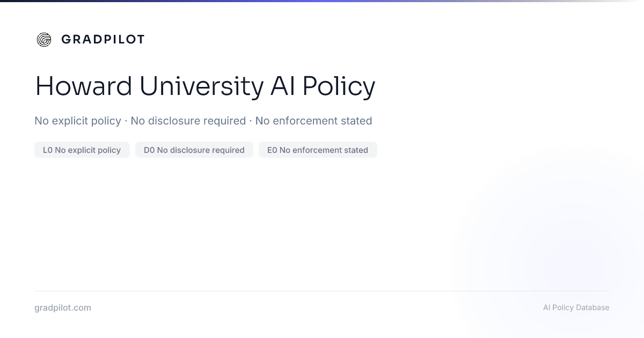Open the gradpilot.com footer link
Viewport: 644px width, 338px height.
pos(63,307)
